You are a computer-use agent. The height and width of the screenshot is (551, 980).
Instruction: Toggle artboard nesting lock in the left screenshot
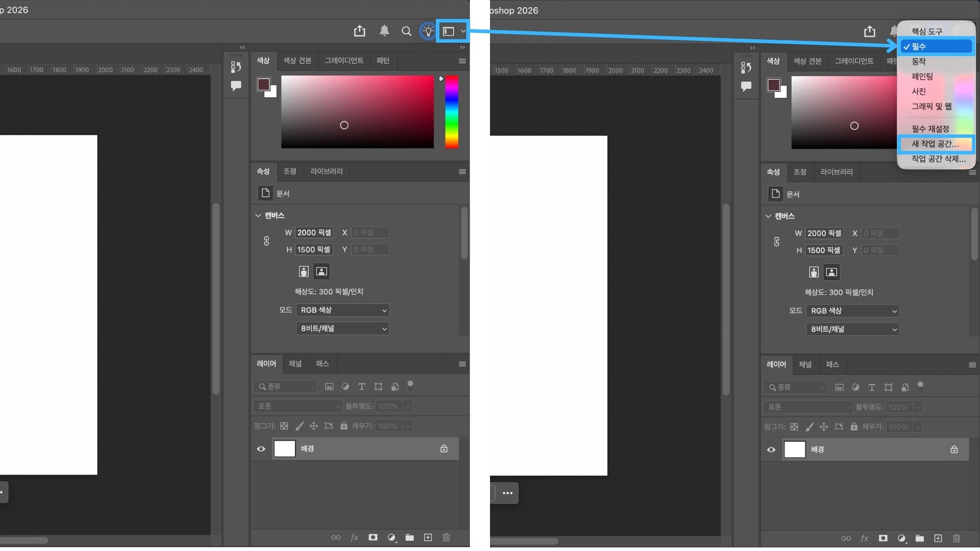tap(329, 426)
